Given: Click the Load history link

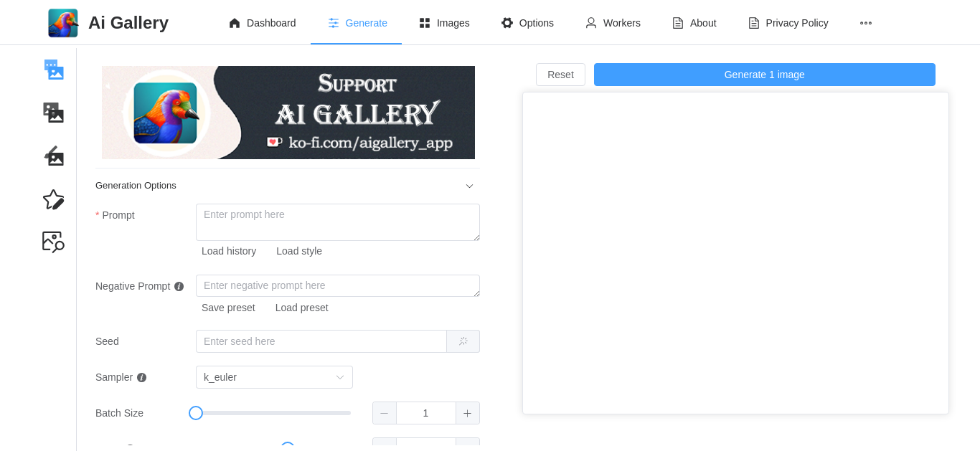Looking at the screenshot, I should [229, 251].
